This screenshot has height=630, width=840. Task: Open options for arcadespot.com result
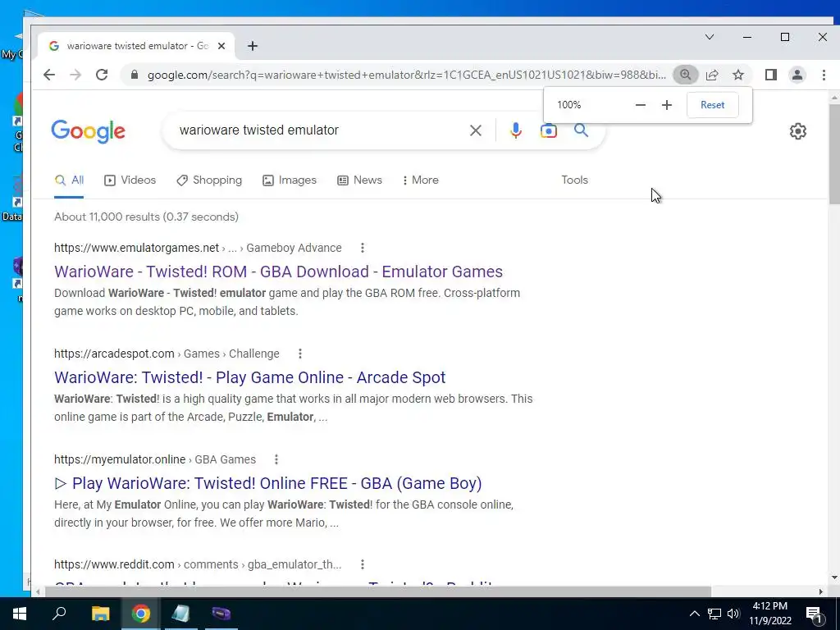(x=300, y=354)
